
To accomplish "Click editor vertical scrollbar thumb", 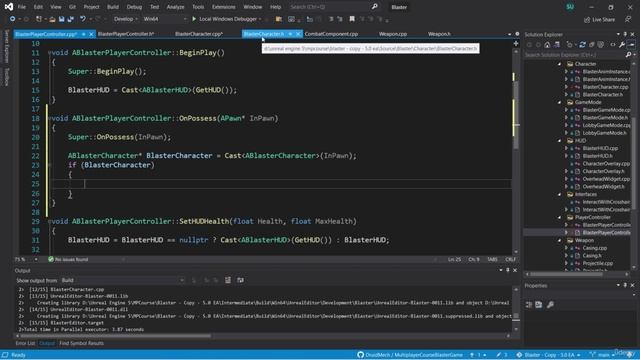I will (x=516, y=114).
